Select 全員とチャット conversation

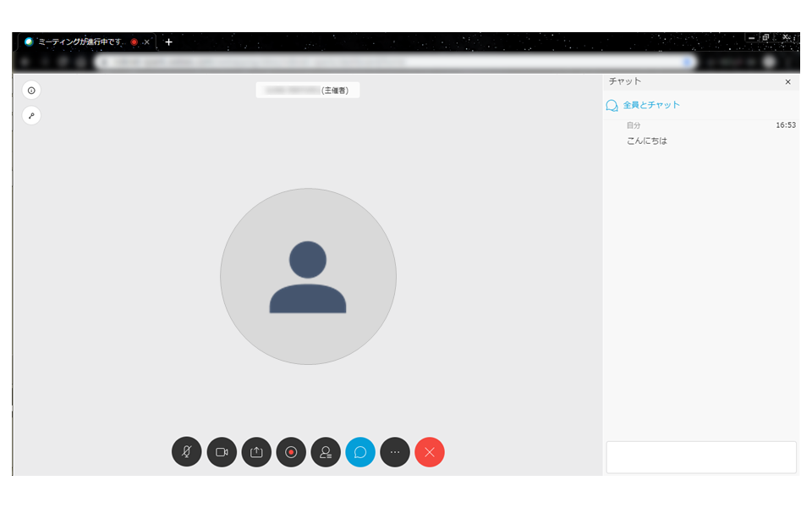coord(643,105)
